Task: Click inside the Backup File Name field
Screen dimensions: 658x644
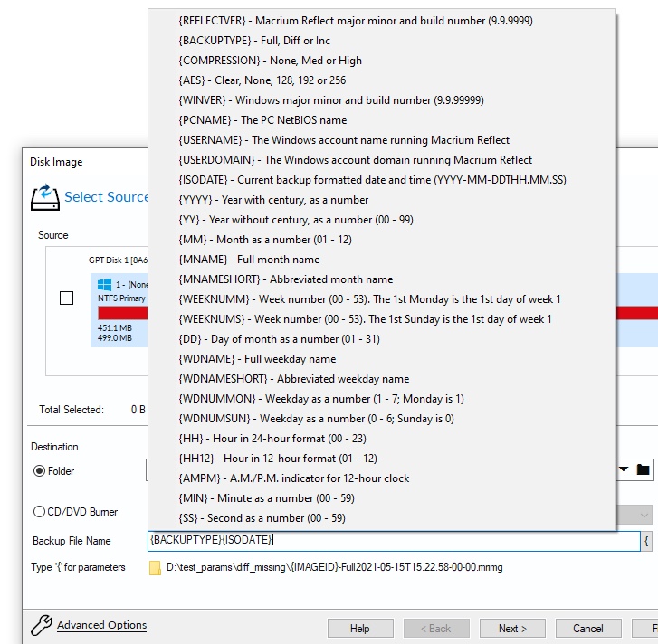Action: [453, 541]
